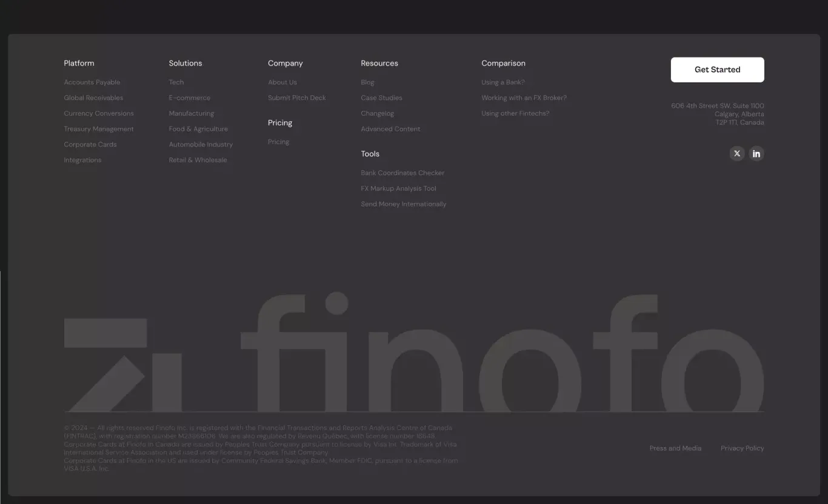Click the Solutions column heading
Viewport: 828px width, 504px height.
click(185, 63)
